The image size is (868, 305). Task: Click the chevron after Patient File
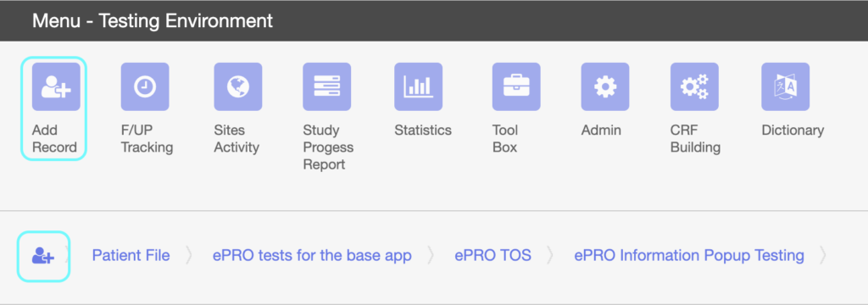(189, 256)
